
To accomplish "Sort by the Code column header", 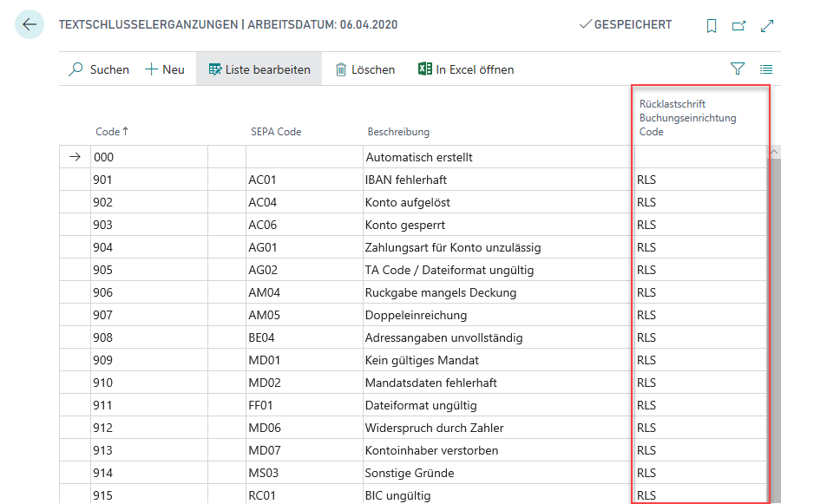I will click(111, 132).
